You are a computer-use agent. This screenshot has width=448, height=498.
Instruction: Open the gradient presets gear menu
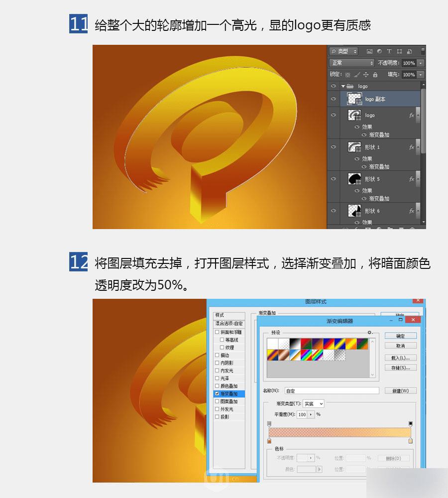(369, 331)
